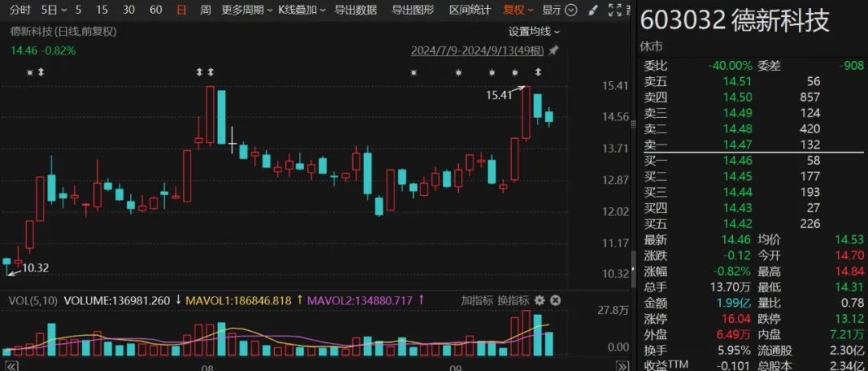Click the 今开 14.70 value

[x=850, y=255]
